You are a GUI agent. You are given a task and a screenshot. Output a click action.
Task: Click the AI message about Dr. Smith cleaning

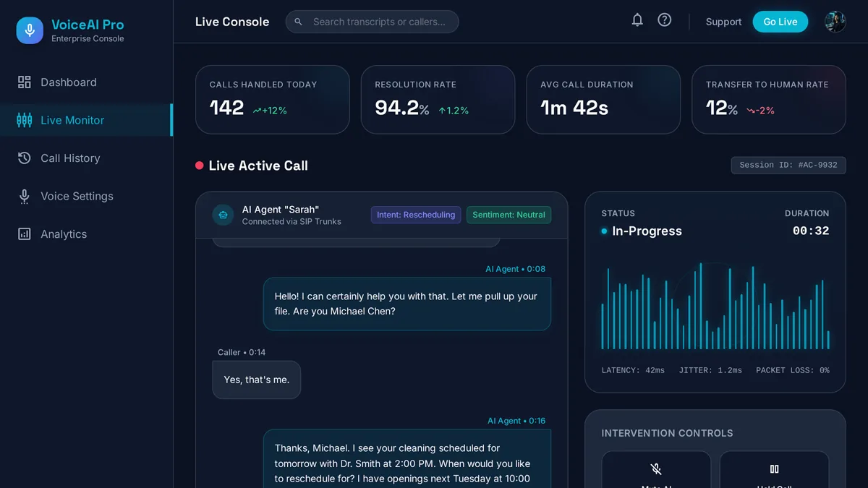click(407, 459)
